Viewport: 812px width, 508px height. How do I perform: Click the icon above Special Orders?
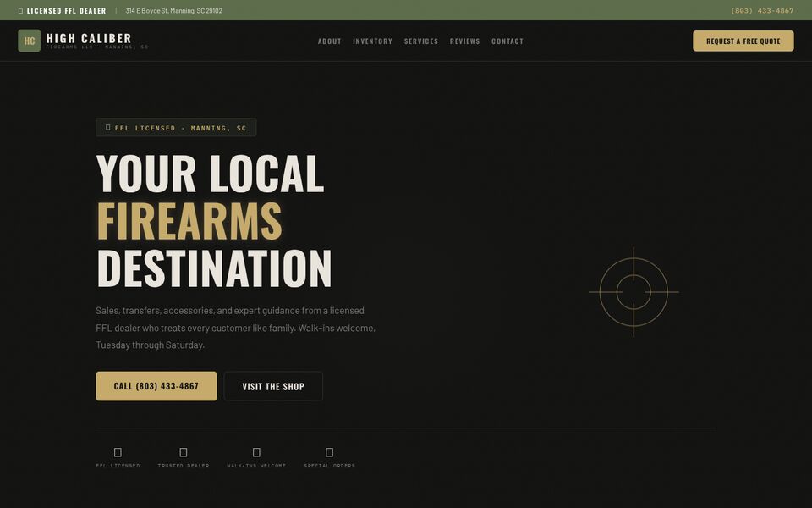click(x=329, y=452)
